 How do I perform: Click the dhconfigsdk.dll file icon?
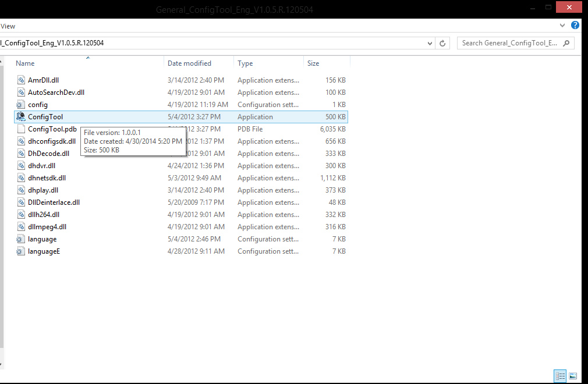21,141
